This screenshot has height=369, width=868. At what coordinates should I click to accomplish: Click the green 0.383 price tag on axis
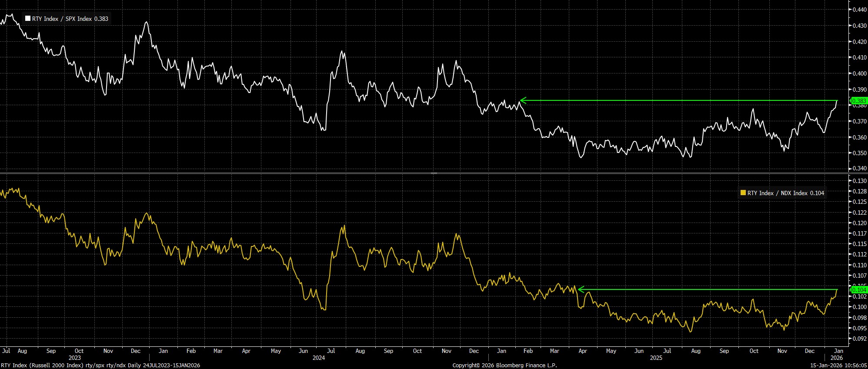click(858, 100)
